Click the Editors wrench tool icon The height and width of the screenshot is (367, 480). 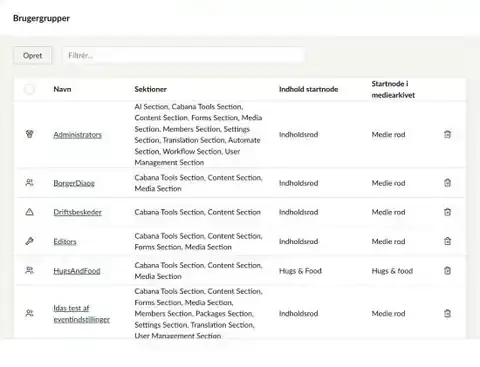(x=29, y=241)
